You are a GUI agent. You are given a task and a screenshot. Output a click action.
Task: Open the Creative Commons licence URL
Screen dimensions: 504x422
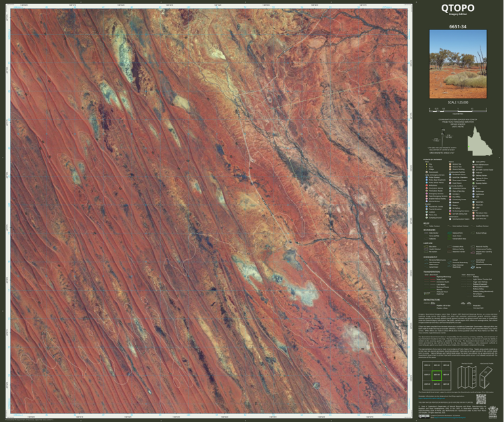coord(450,417)
